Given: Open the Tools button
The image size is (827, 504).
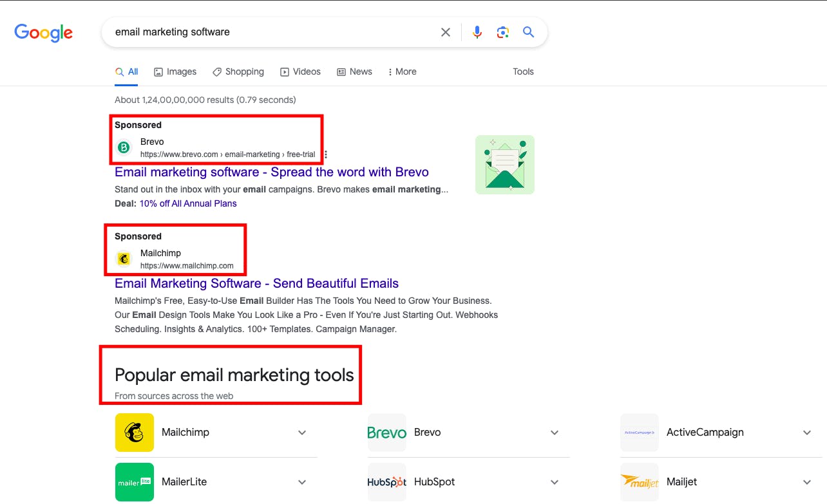Looking at the screenshot, I should [x=523, y=71].
